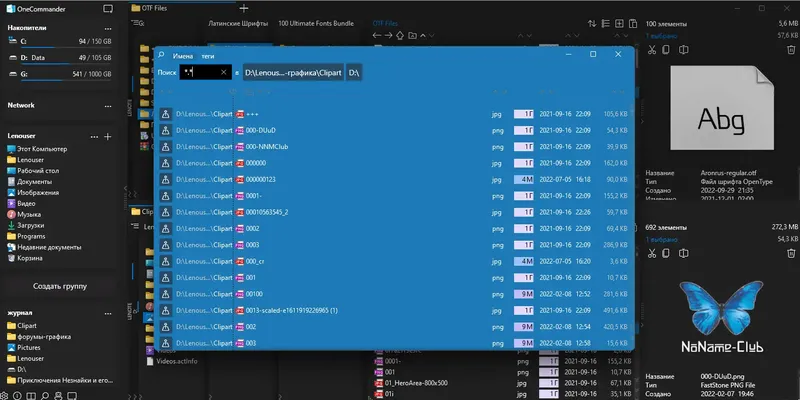Click the rename icon in the lower preview panel
Screen dimensions: 800x400
684,253
